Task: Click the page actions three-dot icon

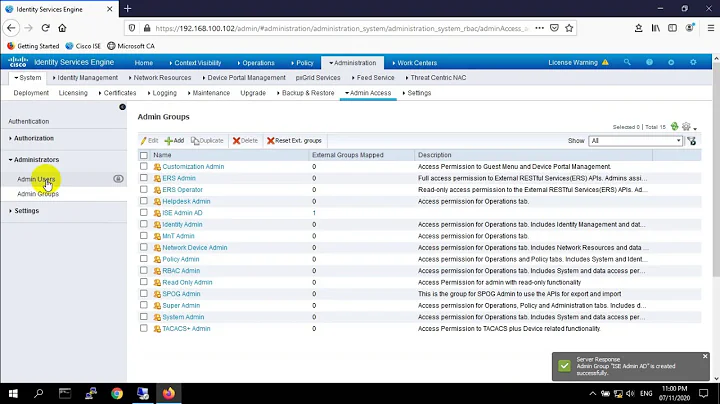Action: tap(540, 28)
